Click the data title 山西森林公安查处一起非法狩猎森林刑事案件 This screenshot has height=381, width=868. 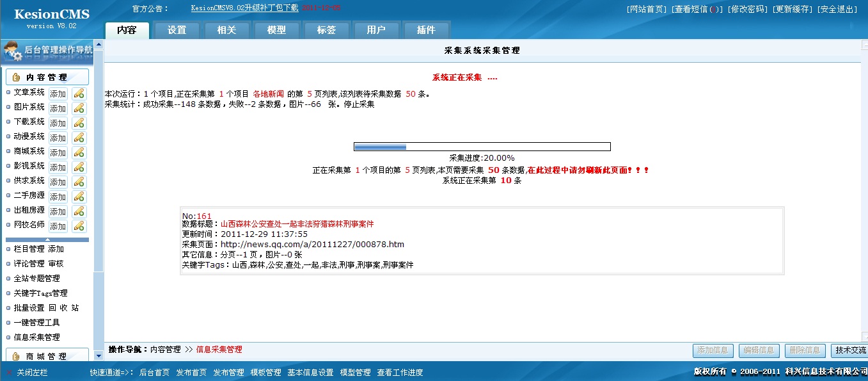point(297,224)
